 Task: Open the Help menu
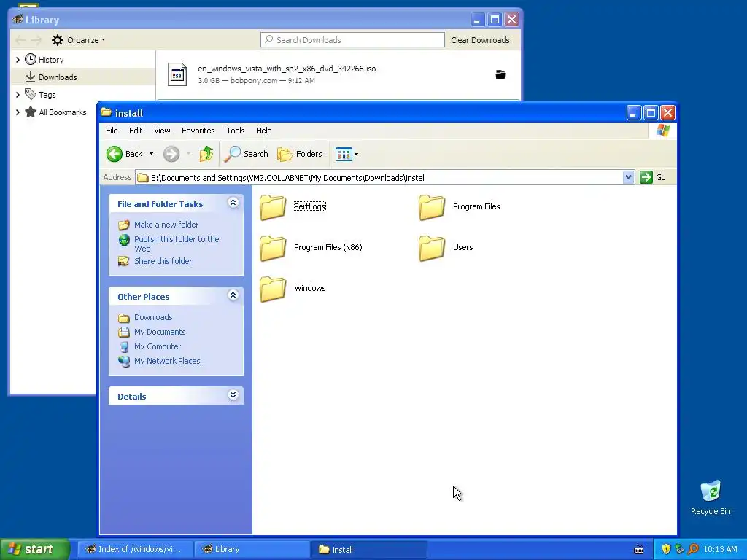(x=263, y=131)
